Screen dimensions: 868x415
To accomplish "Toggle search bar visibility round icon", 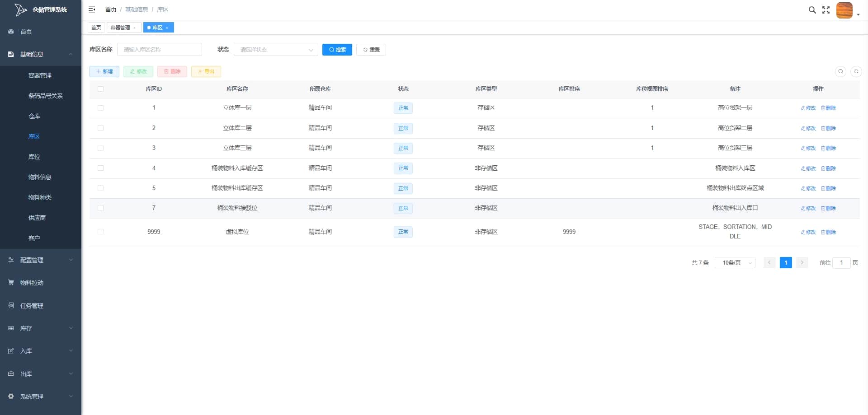I will coord(840,71).
